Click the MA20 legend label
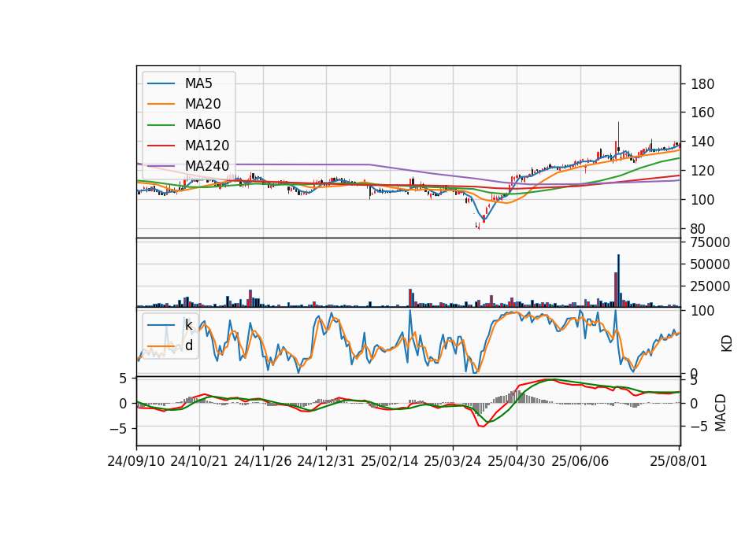This screenshot has height=543, width=756. click(202, 104)
